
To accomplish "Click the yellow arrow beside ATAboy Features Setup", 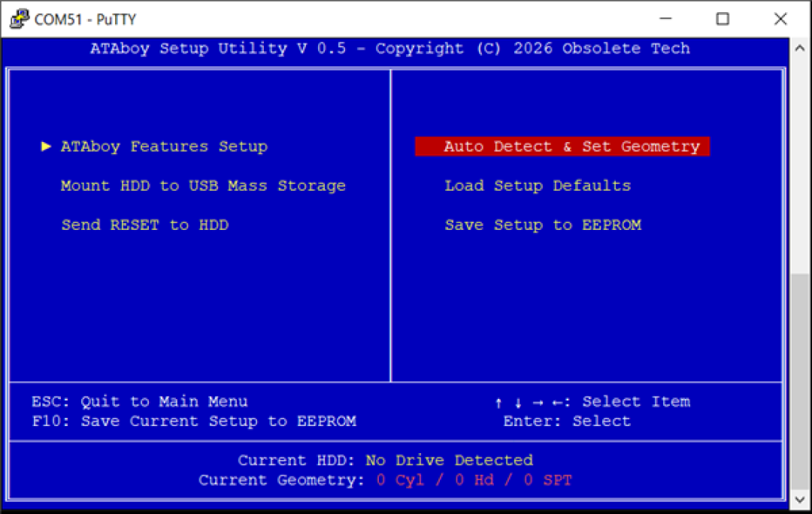I will coord(46,147).
